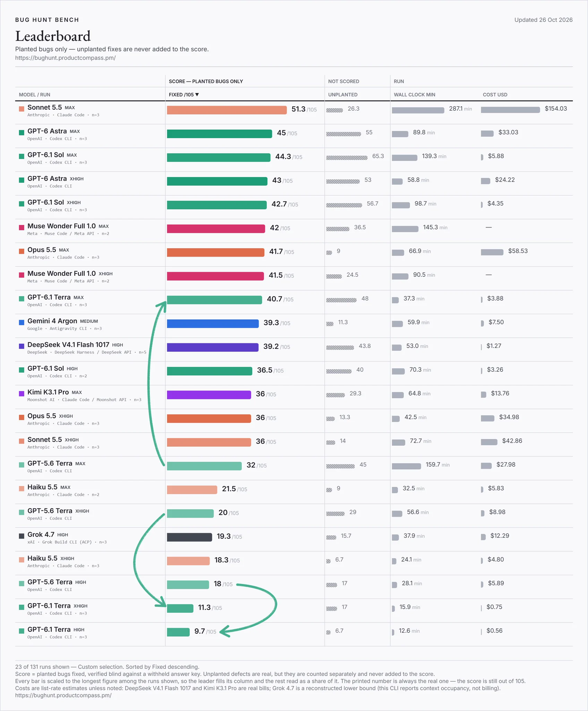Open the bughunt.productcompass.pm link in the footer
588x711 pixels.
(63, 695)
